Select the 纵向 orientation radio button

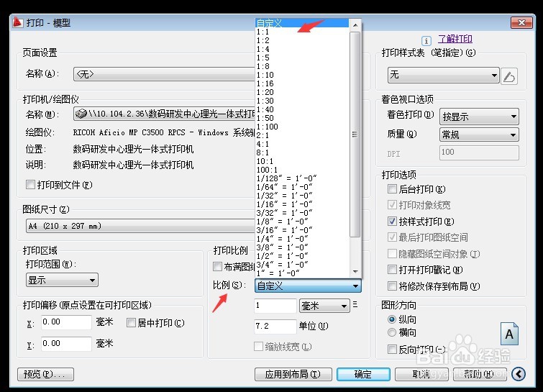(392, 319)
